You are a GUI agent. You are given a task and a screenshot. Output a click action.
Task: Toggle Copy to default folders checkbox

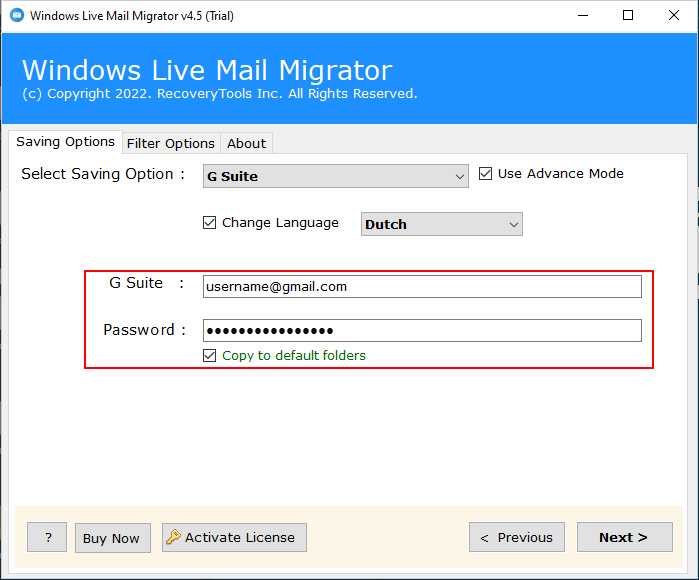210,355
